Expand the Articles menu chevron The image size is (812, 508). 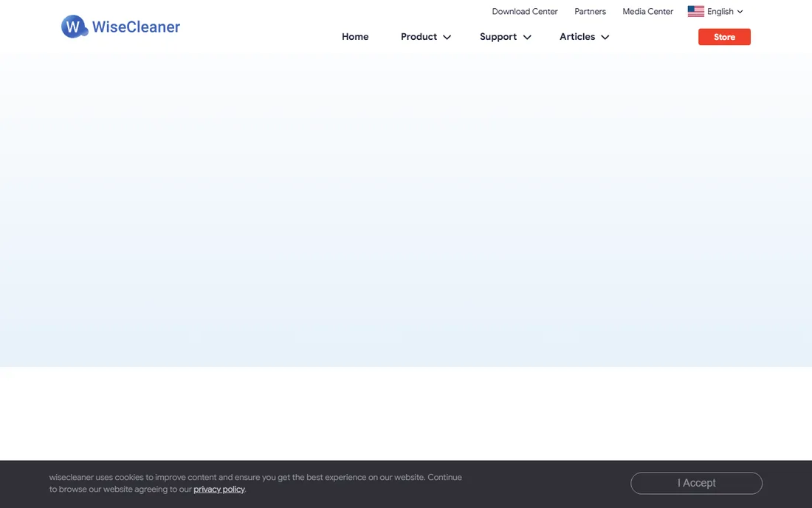605,37
